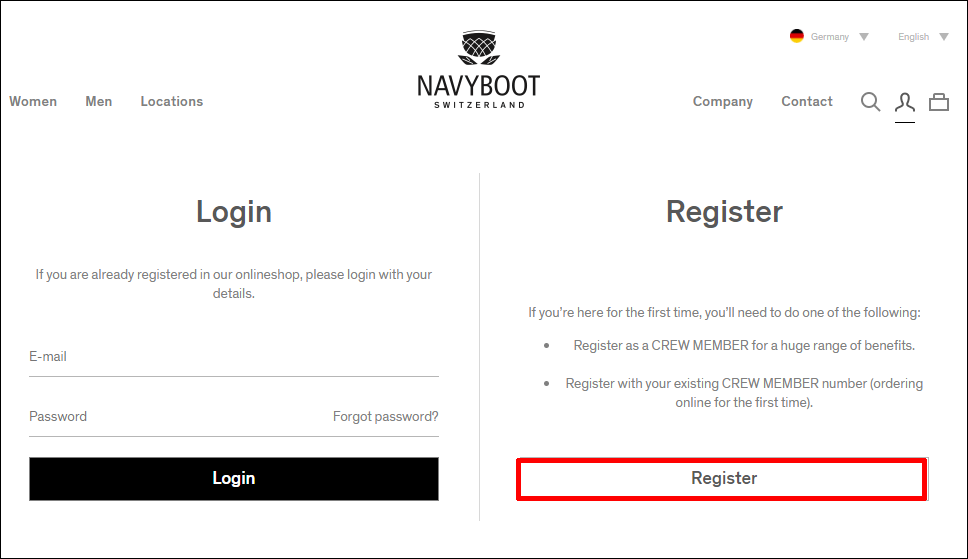
Task: Click the German flag icon
Action: pos(797,36)
